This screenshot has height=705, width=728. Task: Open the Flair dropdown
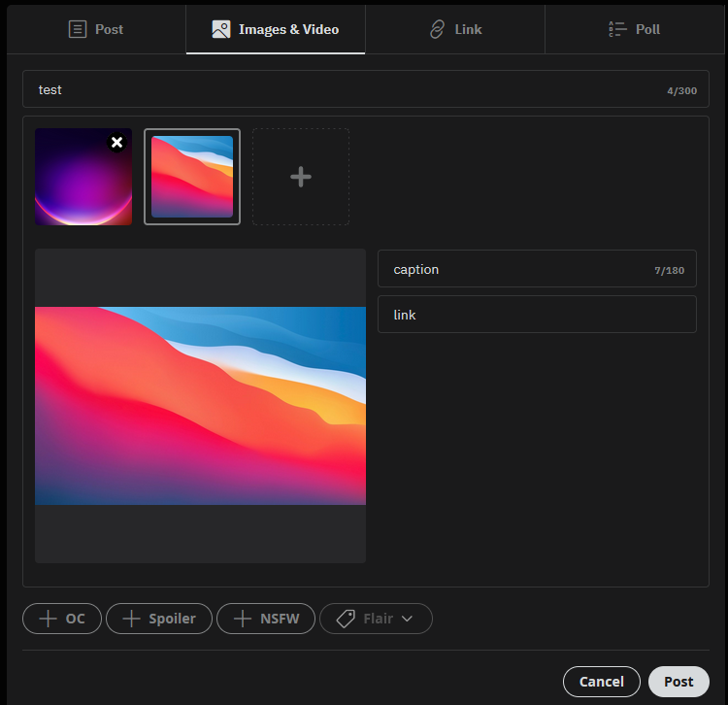[x=376, y=619]
